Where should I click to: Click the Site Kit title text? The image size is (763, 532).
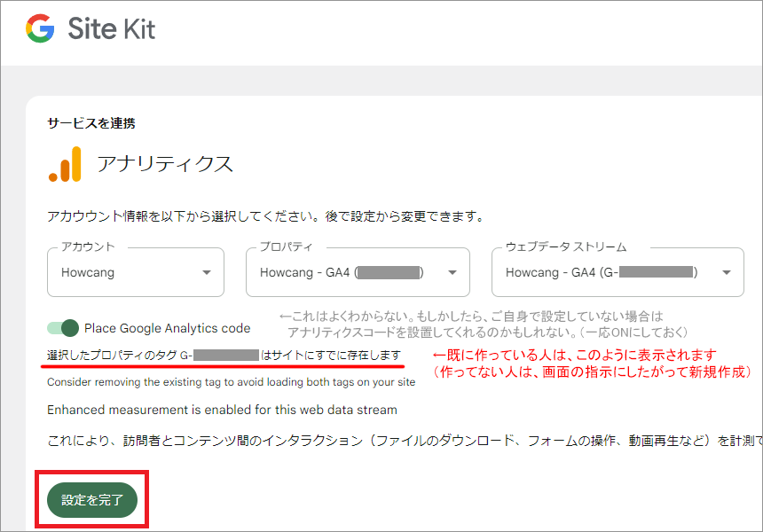tap(112, 28)
